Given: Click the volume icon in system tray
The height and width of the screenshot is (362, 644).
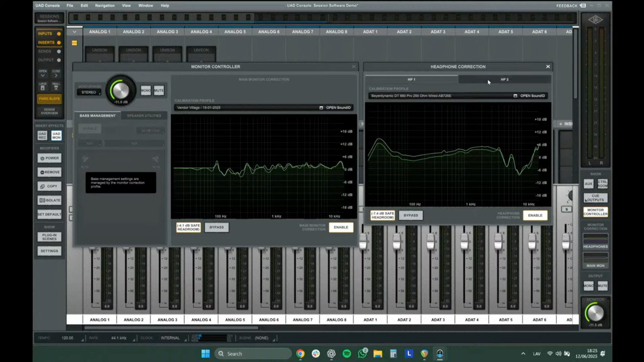Looking at the screenshot, I should coord(558,354).
